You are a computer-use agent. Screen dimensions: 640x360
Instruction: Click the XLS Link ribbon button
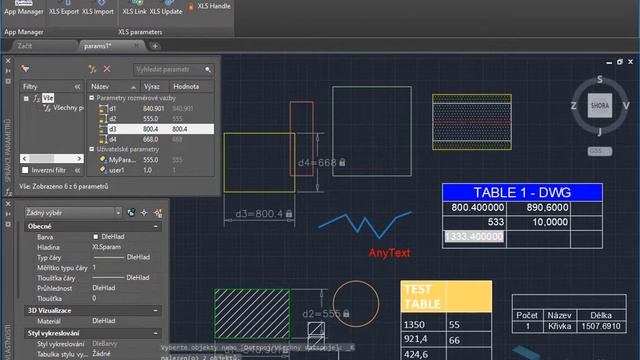134,8
